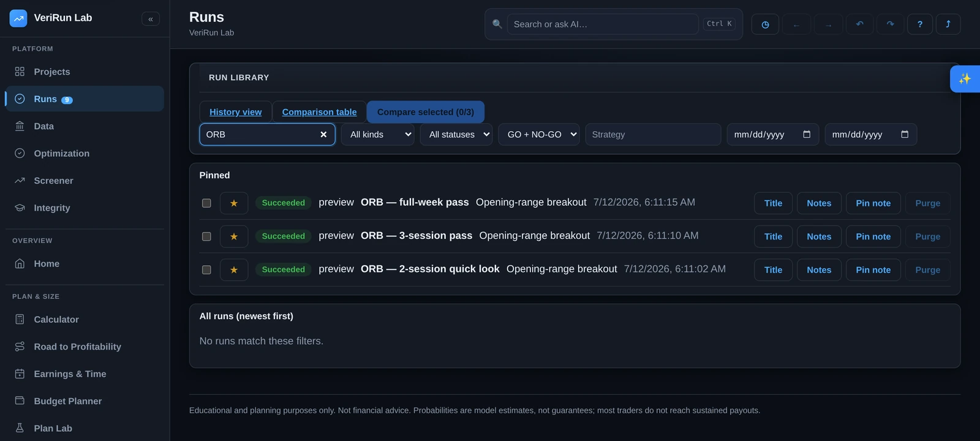
Task: Click the Strategy filter field
Action: click(653, 134)
